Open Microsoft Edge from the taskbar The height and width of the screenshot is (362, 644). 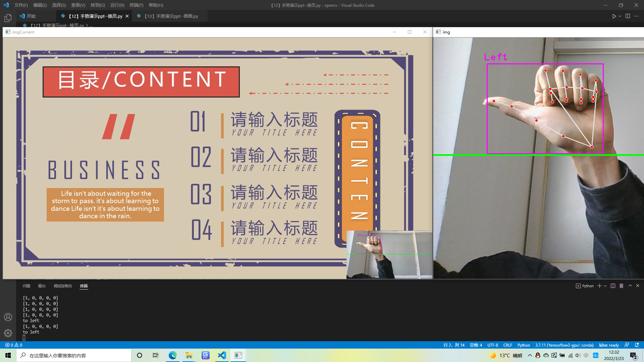pyautogui.click(x=172, y=355)
